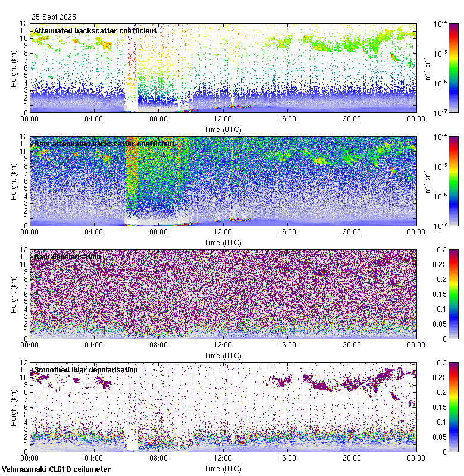Click the 08:00 tick label of the raw backscatter plot
Screen dimensions: 464x476
(158, 232)
